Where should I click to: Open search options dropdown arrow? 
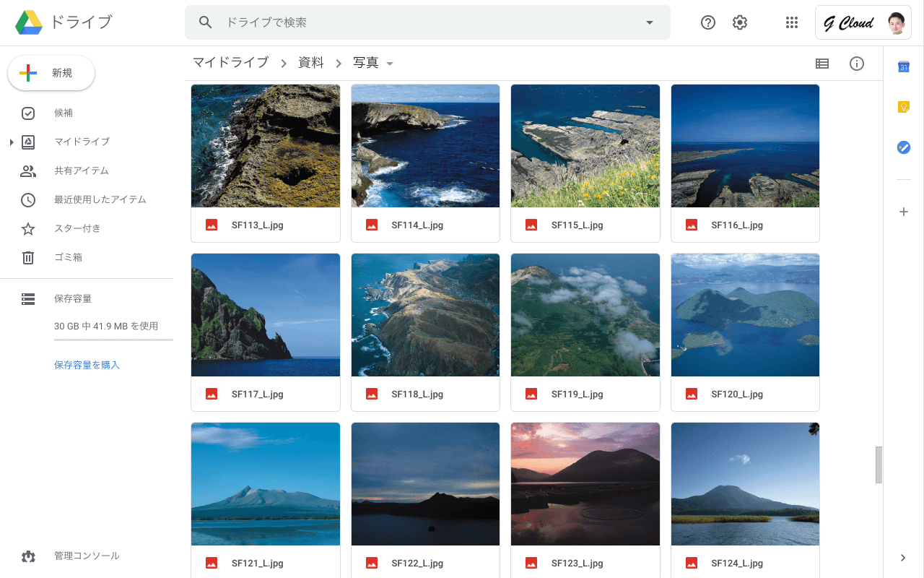click(650, 22)
